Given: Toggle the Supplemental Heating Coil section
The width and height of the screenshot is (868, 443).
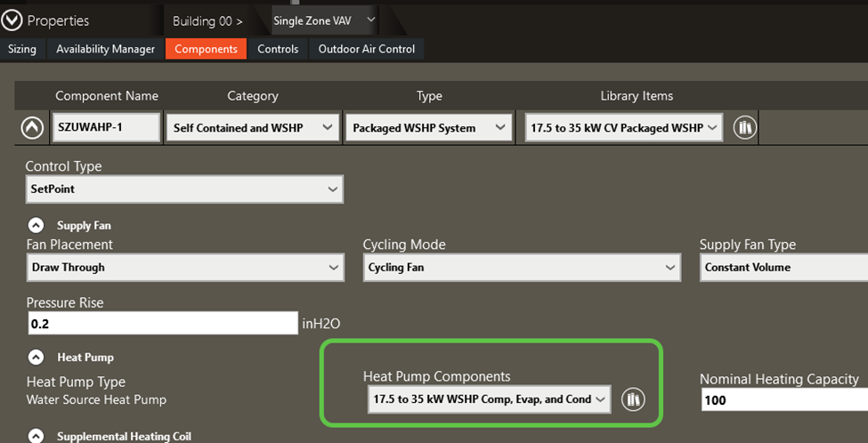Looking at the screenshot, I should [x=36, y=436].
